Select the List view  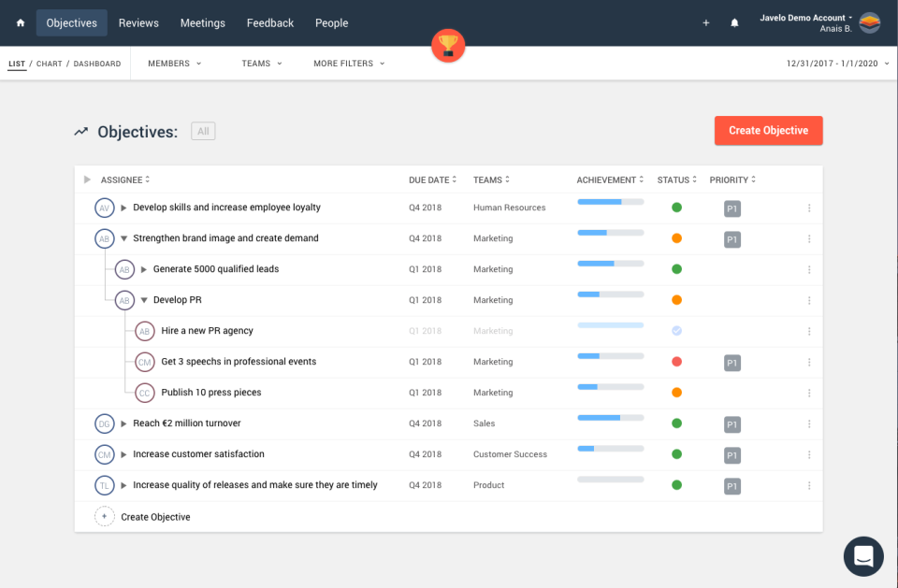[x=17, y=64]
